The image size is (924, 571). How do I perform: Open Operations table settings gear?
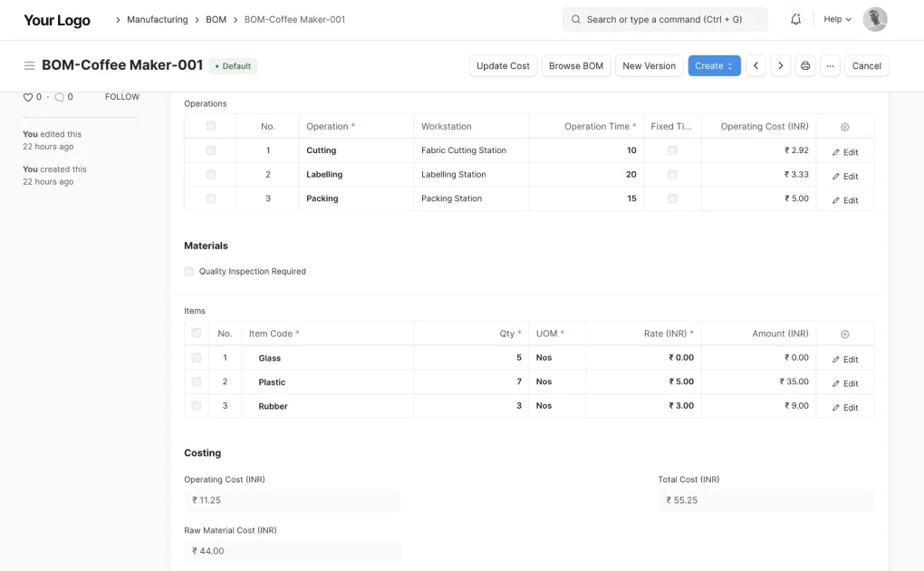(x=844, y=128)
